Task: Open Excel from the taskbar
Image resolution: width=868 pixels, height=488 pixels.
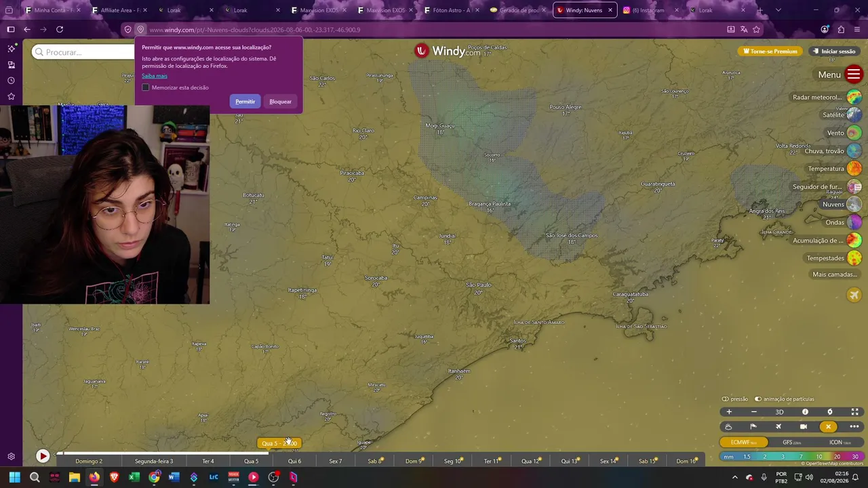Action: pos(134,477)
